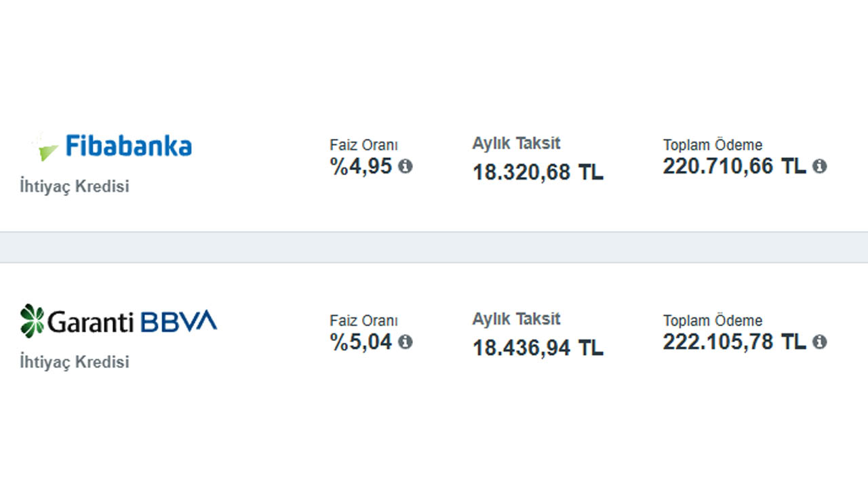The width and height of the screenshot is (868, 488).
Task: Click Faiz Oranı heading in Fibabanka row
Action: coord(364,145)
